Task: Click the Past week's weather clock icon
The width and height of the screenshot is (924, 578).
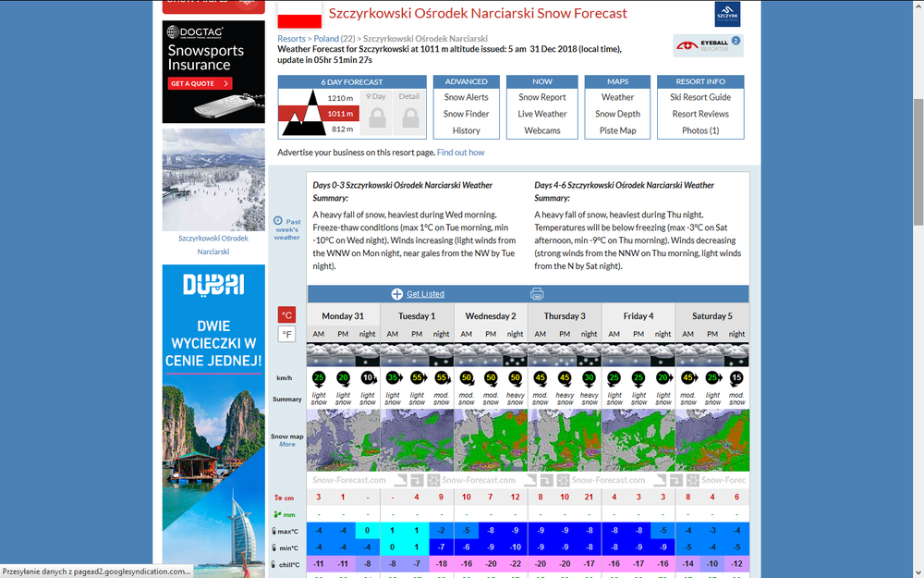Action: click(x=278, y=220)
